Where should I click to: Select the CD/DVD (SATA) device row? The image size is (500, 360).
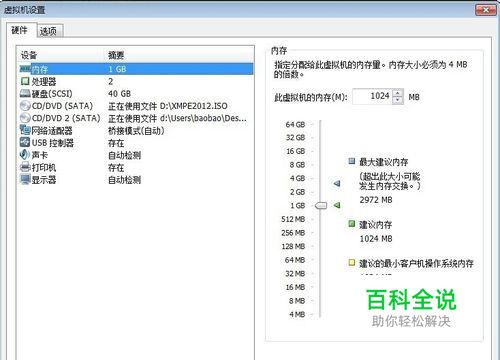point(136,106)
